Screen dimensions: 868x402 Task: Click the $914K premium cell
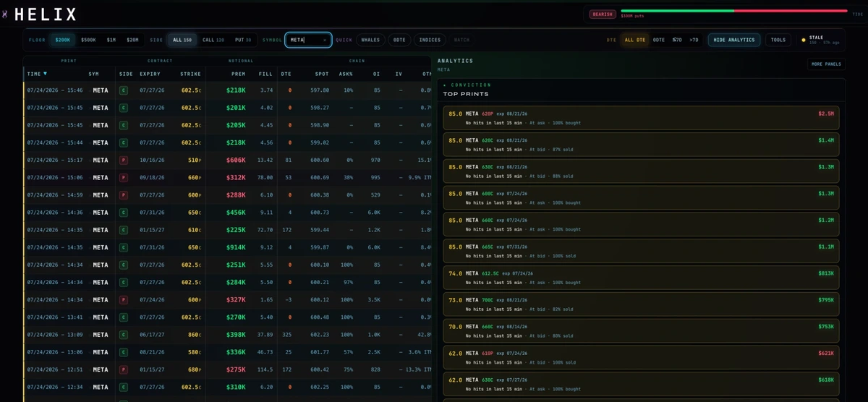tap(236, 247)
